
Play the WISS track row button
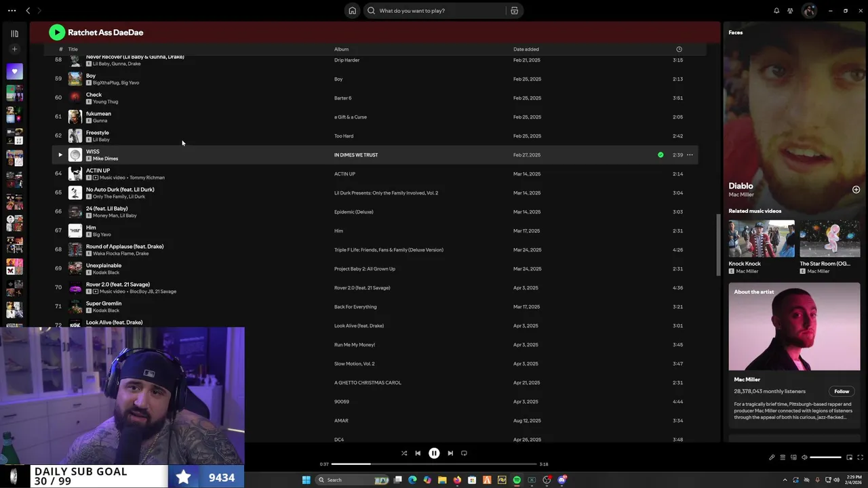tap(60, 155)
